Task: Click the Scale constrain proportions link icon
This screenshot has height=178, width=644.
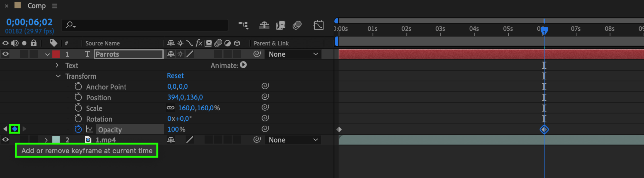Action: [170, 108]
